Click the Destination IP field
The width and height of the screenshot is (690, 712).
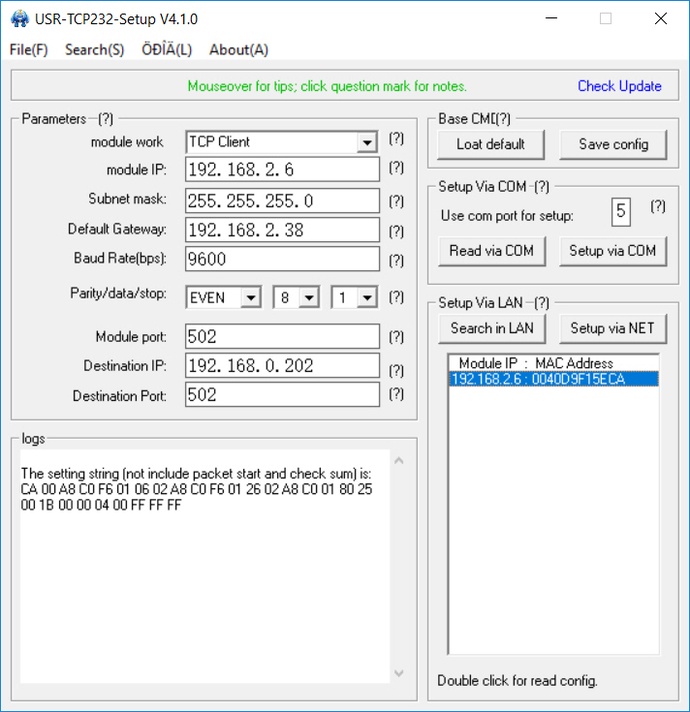pyautogui.click(x=282, y=366)
